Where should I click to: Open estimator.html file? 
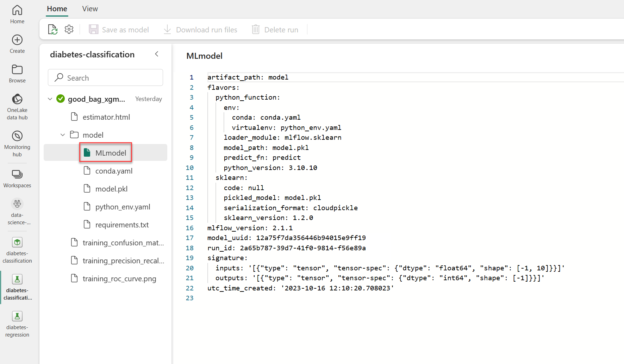point(106,117)
